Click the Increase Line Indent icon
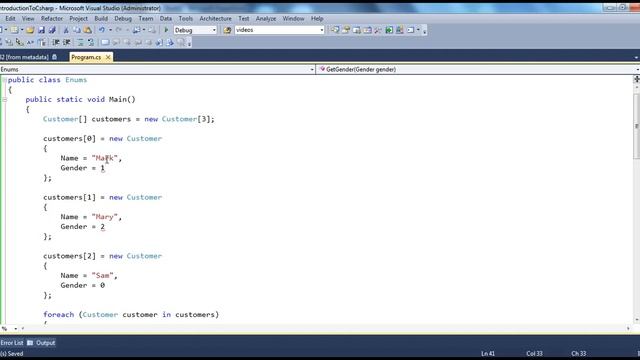 pyautogui.click(x=67, y=42)
